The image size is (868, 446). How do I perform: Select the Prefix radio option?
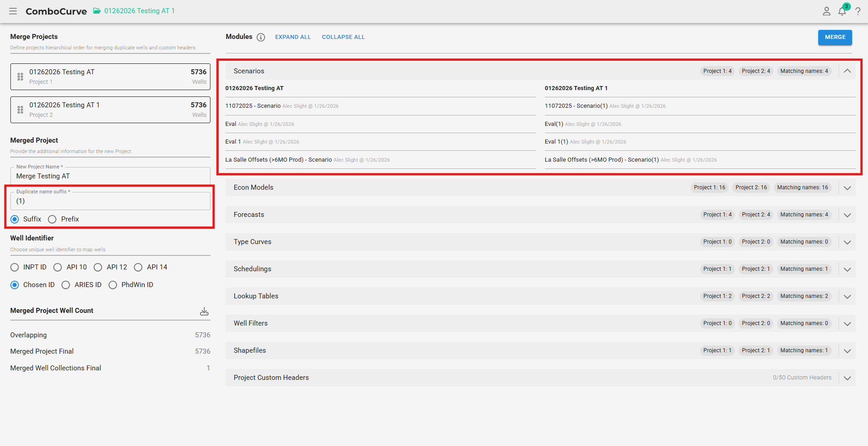pyautogui.click(x=52, y=219)
